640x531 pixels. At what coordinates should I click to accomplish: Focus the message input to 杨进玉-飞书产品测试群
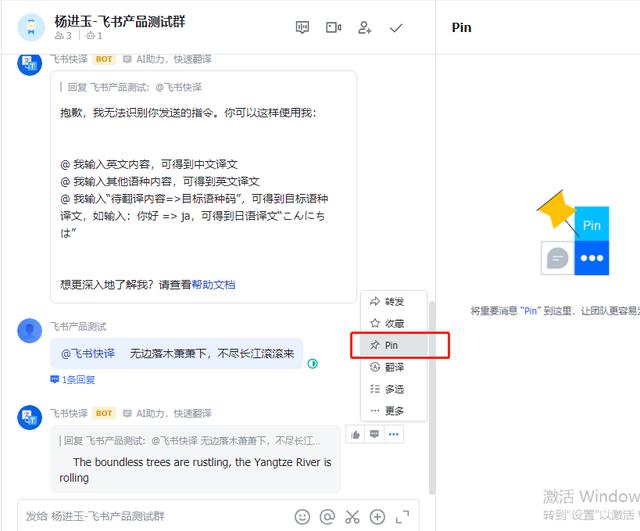(x=155, y=516)
